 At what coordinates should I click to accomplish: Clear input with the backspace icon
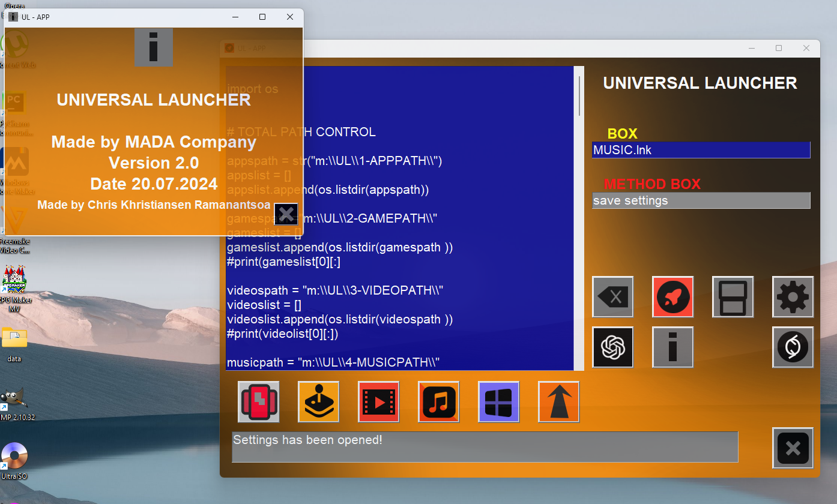coord(612,297)
